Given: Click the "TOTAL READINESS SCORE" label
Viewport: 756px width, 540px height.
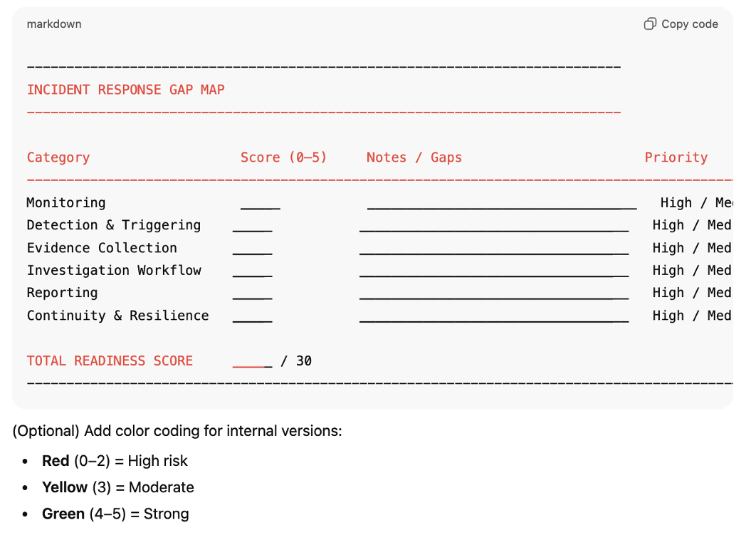Looking at the screenshot, I should pos(110,361).
